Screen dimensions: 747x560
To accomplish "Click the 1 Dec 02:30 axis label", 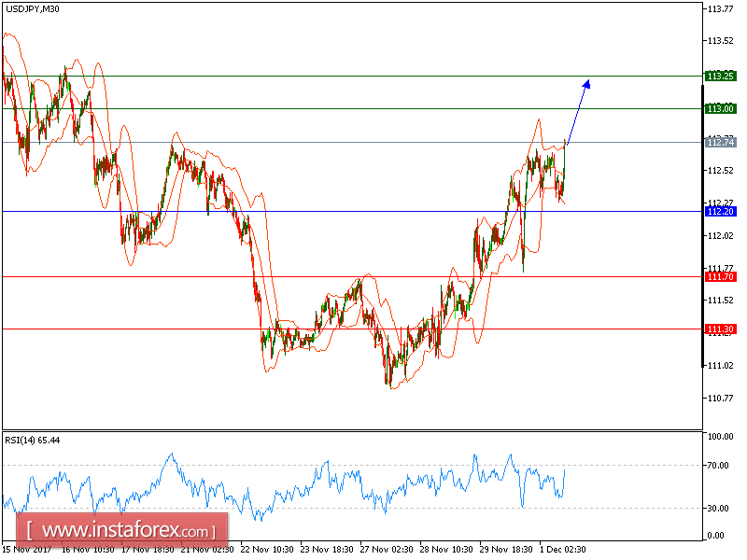I will pos(561,550).
